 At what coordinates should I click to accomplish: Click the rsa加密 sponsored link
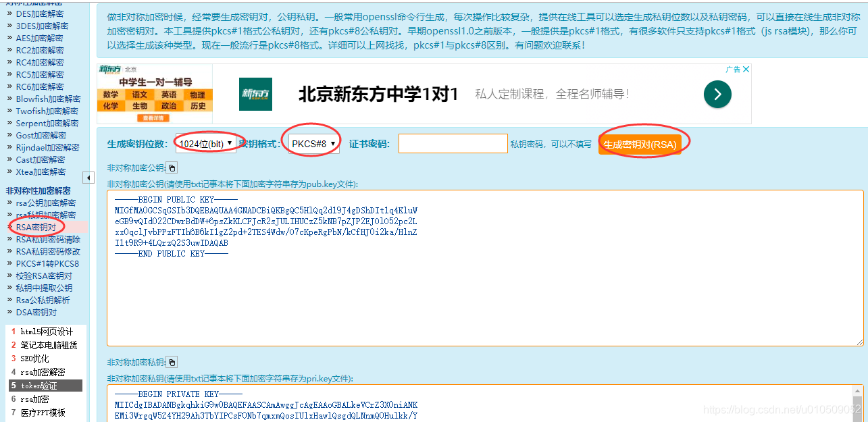(34, 399)
